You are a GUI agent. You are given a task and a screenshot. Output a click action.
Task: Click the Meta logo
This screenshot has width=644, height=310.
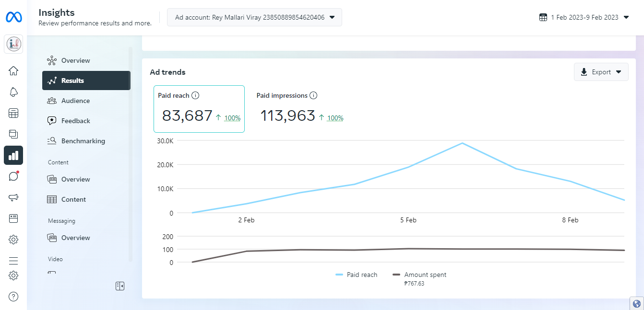point(13,17)
